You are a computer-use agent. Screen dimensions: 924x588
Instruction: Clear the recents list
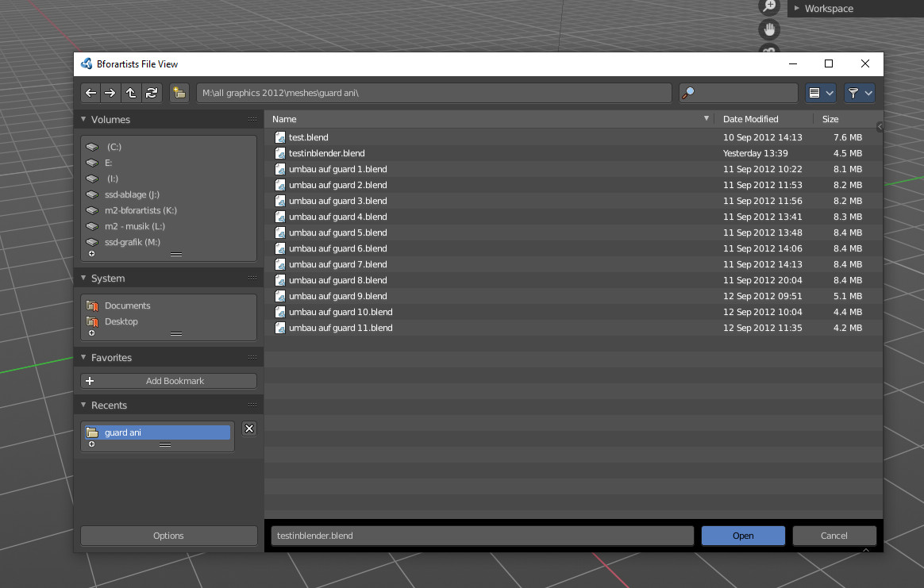point(249,429)
